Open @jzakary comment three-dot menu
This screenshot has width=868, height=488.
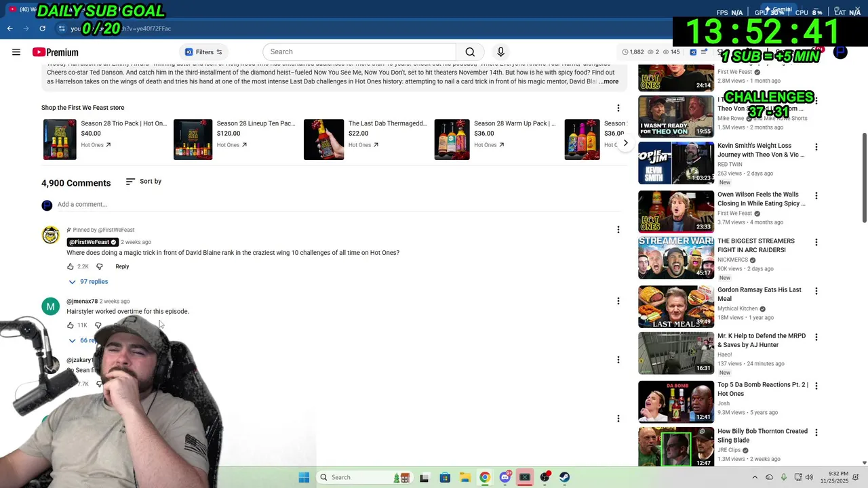click(x=618, y=360)
